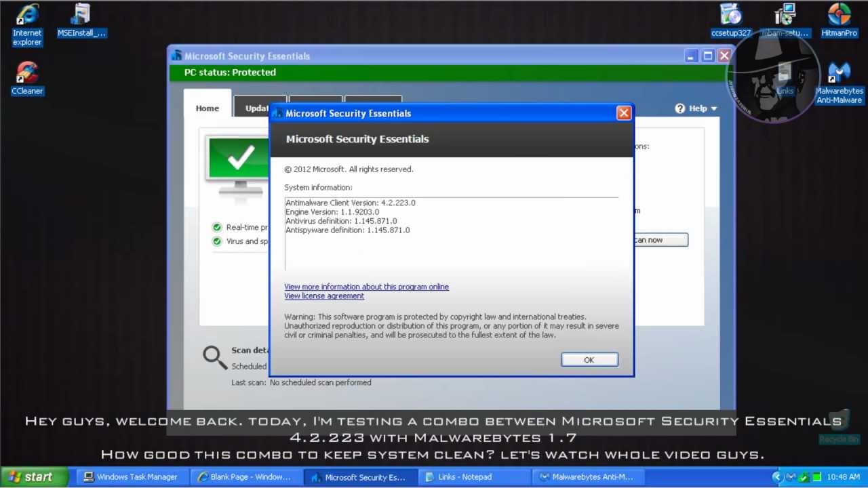
Task: Open the Help menu in Security Essentials
Action: [x=696, y=108]
